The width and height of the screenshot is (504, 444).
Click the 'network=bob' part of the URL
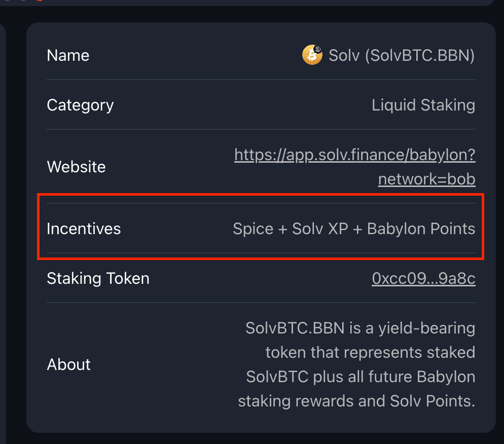coord(426,179)
